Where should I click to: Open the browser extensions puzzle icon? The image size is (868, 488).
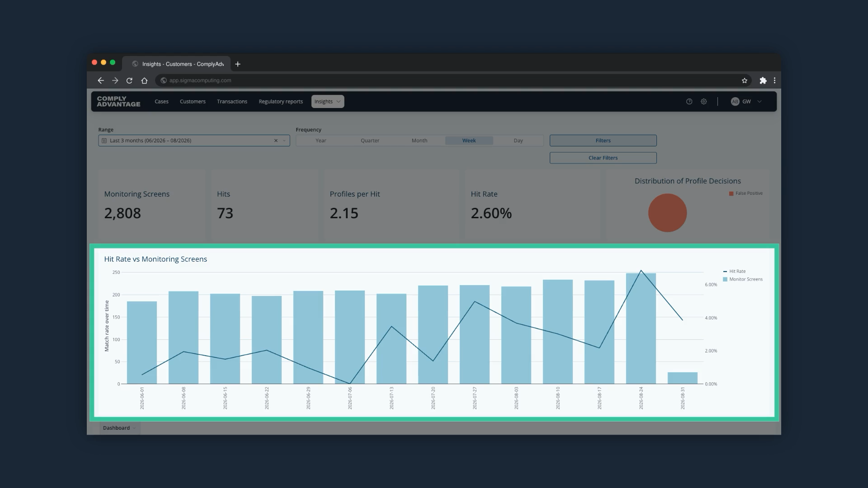pos(763,80)
